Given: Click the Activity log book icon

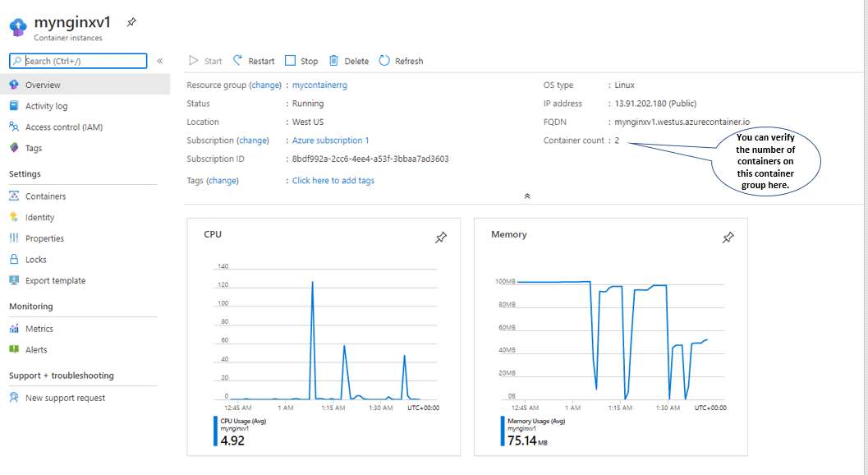Looking at the screenshot, I should (x=14, y=105).
